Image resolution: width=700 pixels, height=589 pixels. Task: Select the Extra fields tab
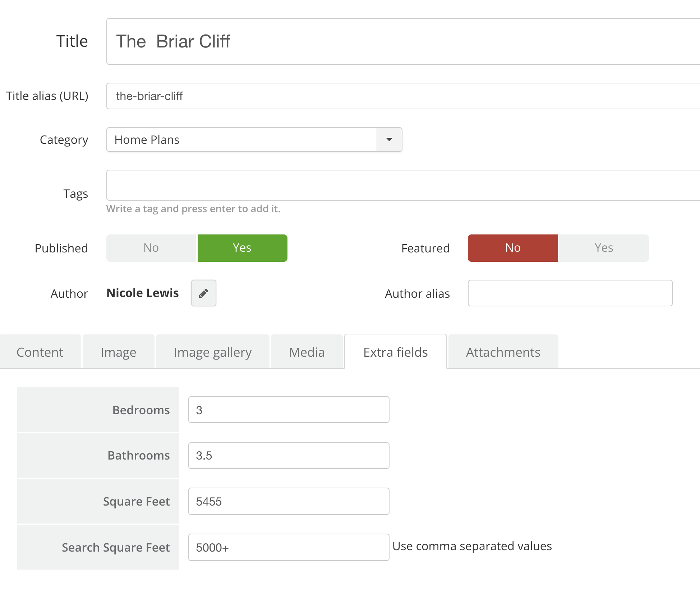coord(395,352)
